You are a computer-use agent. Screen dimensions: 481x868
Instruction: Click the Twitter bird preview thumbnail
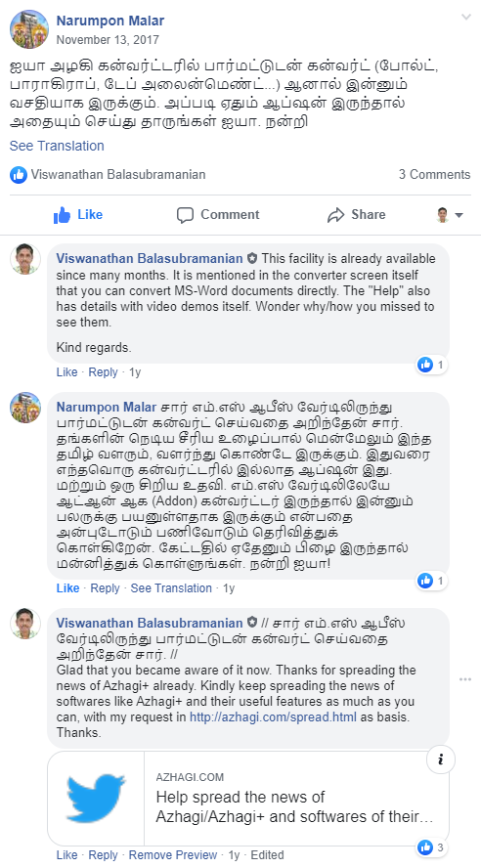click(96, 798)
